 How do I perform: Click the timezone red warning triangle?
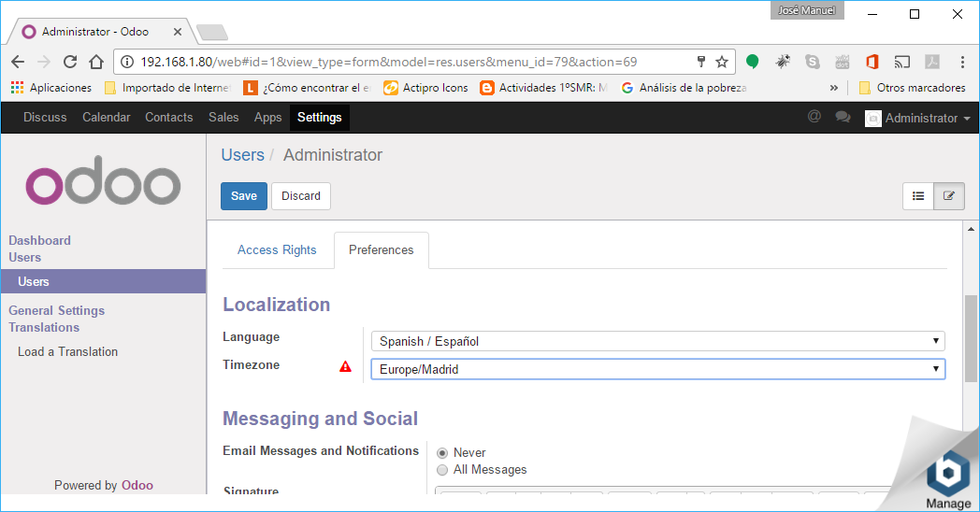(x=346, y=367)
